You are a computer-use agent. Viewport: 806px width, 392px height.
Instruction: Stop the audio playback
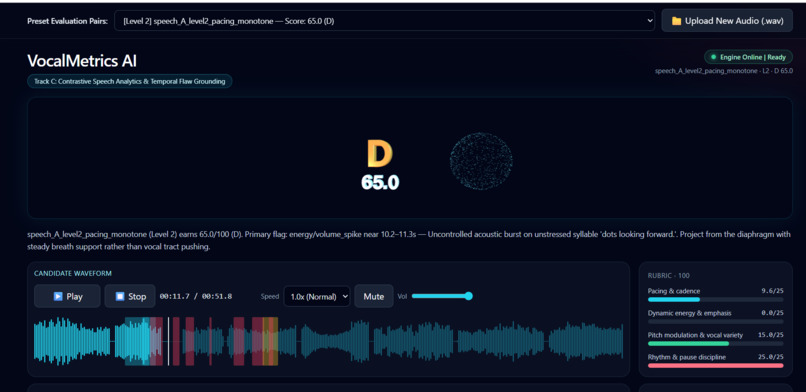(x=130, y=296)
